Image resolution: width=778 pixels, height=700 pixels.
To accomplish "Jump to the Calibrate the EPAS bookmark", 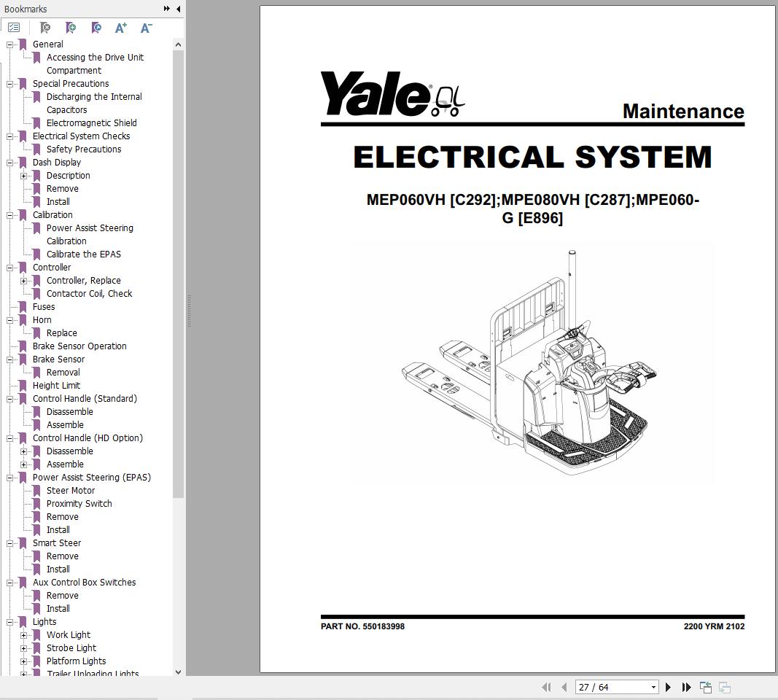I will [x=83, y=254].
